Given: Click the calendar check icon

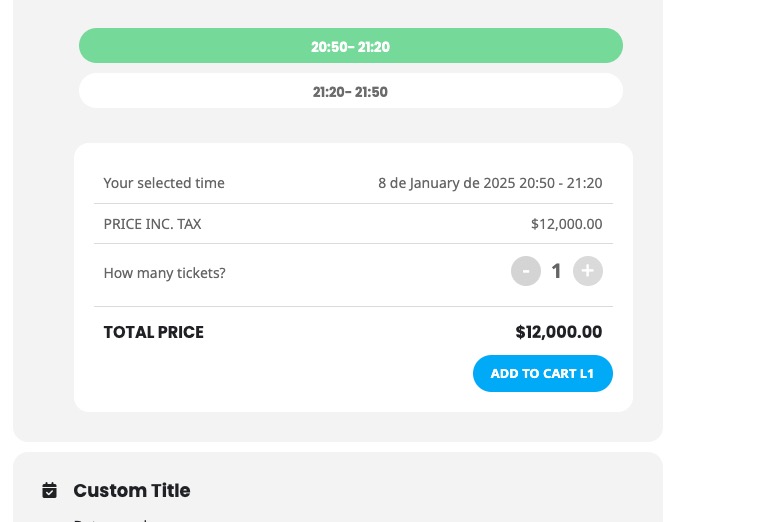Looking at the screenshot, I should (x=50, y=490).
